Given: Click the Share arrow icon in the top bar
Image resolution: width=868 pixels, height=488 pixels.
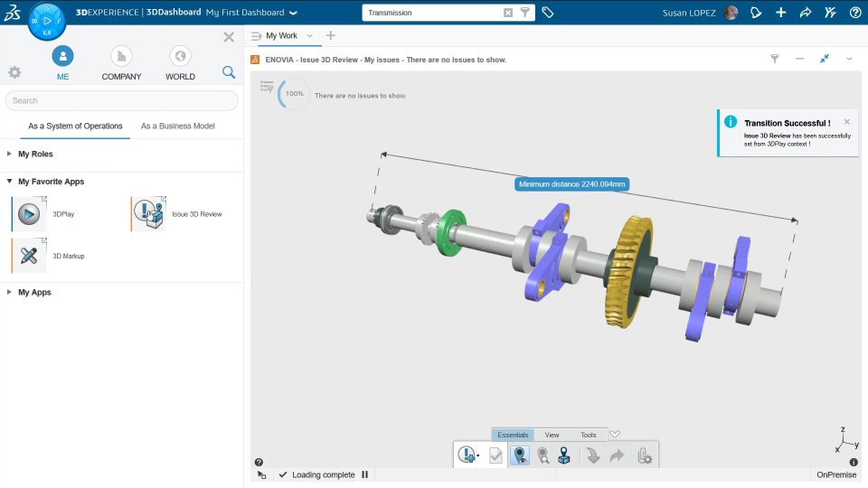Looking at the screenshot, I should pyautogui.click(x=806, y=12).
